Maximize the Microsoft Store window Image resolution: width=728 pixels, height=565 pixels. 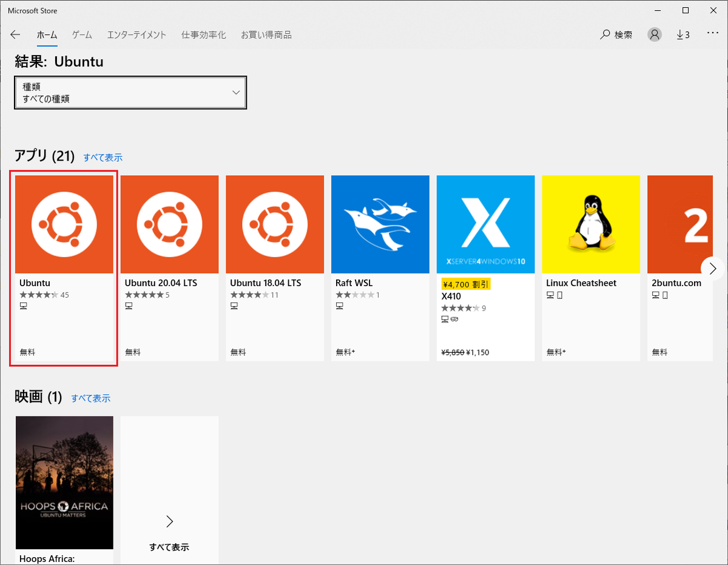pos(686,10)
